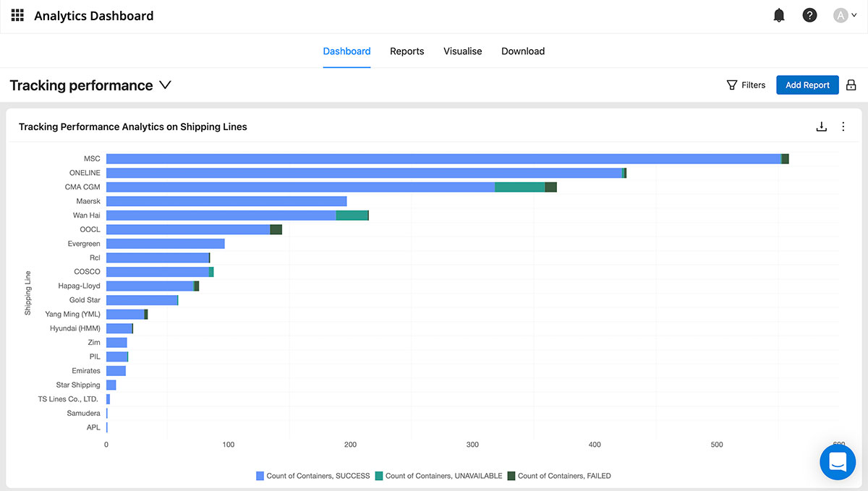Toggle the SUCCESS legend color swatch
This screenshot has height=491, width=868.
(x=260, y=476)
